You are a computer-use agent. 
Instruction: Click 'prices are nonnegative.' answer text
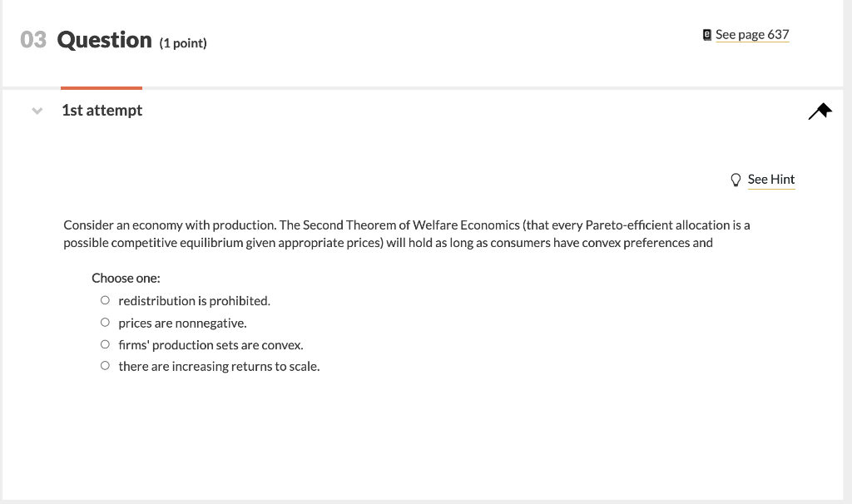click(182, 324)
